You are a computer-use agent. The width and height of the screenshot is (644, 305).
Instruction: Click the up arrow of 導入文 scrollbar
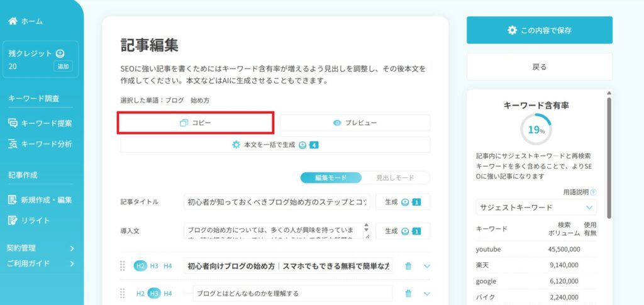367,225
